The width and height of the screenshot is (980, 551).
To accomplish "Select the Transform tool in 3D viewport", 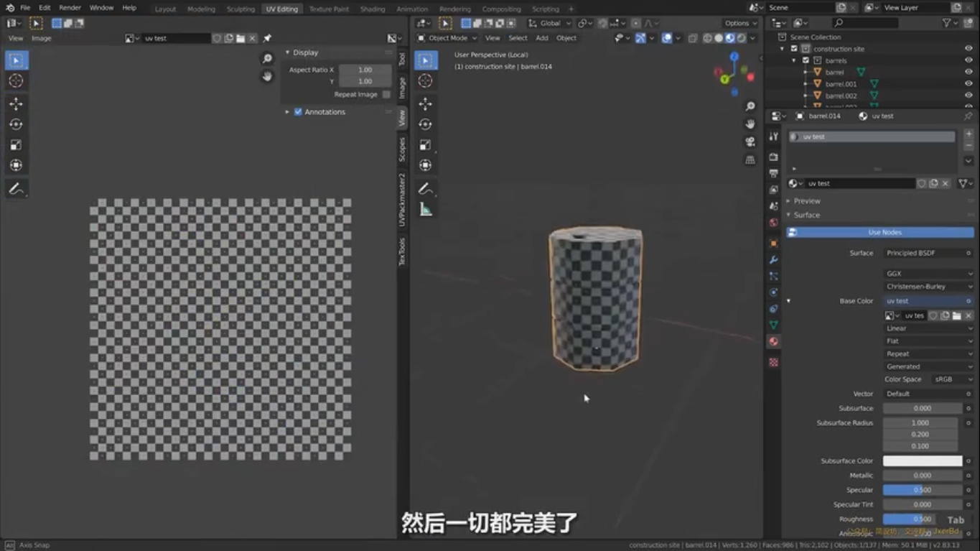I will tap(426, 165).
